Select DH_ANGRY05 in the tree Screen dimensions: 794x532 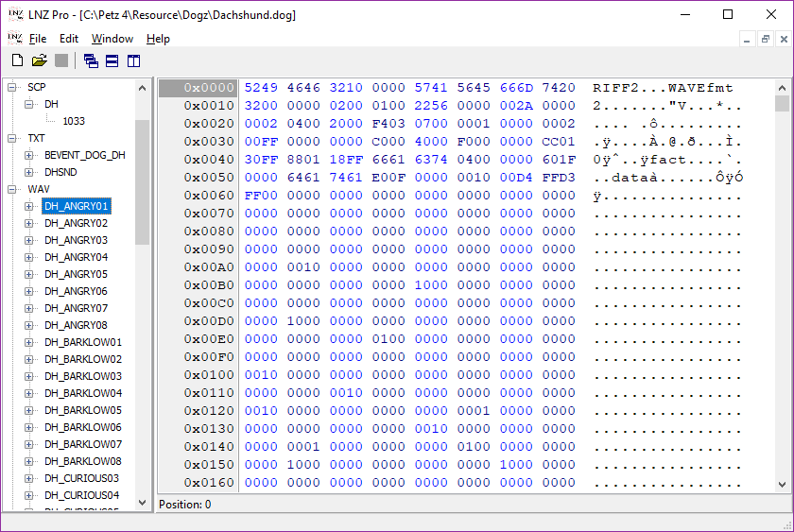pyautogui.click(x=76, y=274)
